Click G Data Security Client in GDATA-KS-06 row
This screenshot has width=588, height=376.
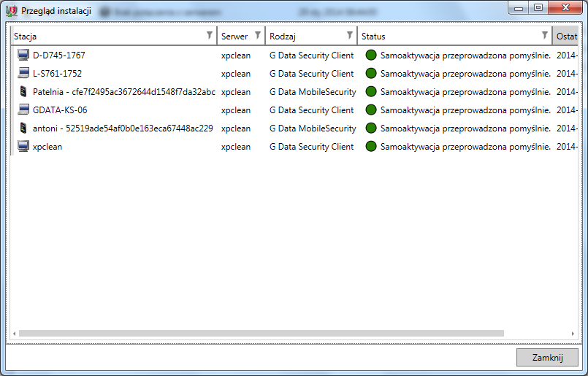coord(311,110)
